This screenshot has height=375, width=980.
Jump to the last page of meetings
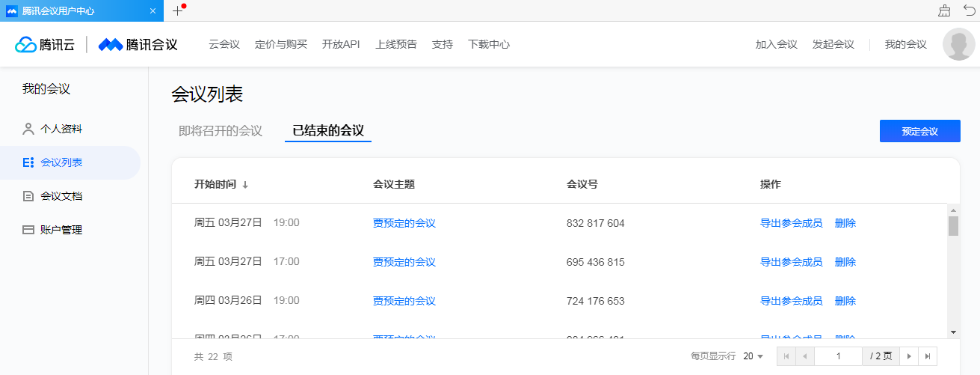[x=928, y=356]
